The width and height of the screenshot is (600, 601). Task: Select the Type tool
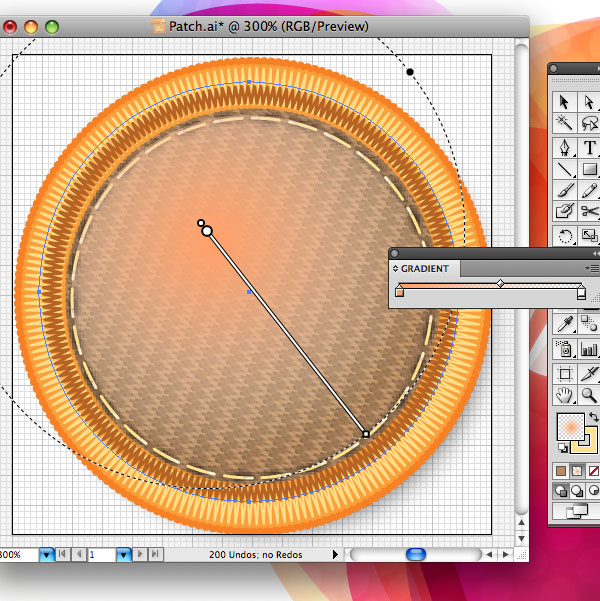coord(589,148)
